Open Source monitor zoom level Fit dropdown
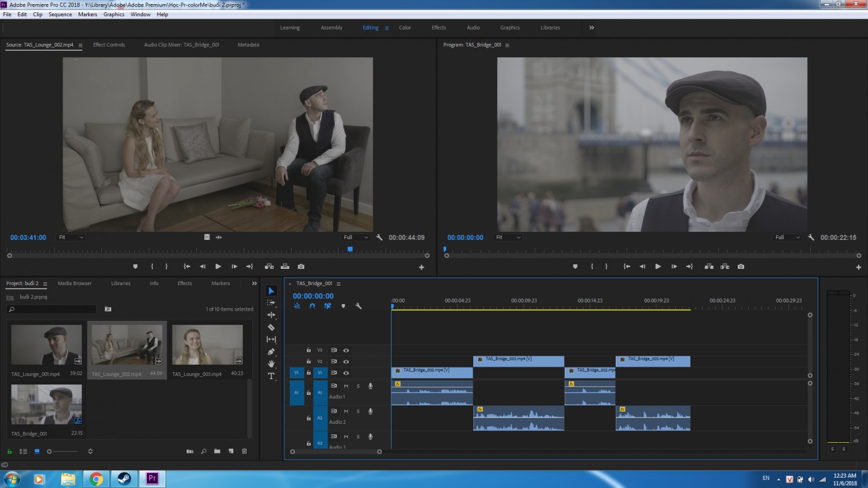This screenshot has height=488, width=868. [x=71, y=237]
